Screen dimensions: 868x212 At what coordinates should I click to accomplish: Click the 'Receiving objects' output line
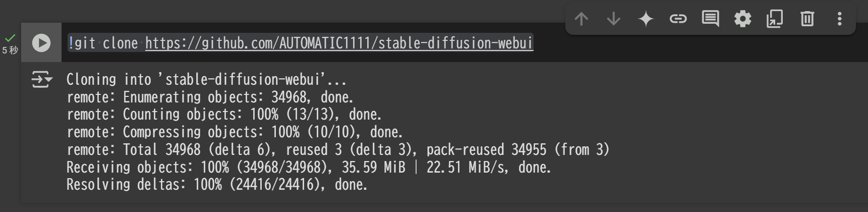click(309, 167)
